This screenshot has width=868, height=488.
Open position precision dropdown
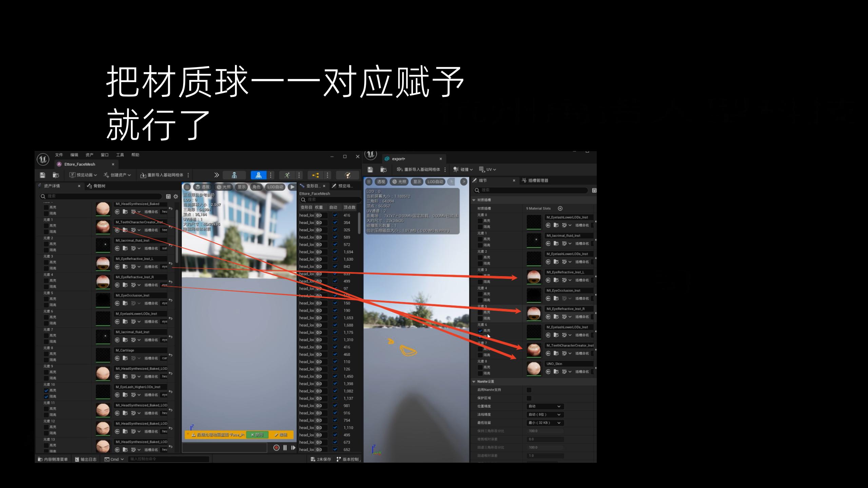point(545,406)
